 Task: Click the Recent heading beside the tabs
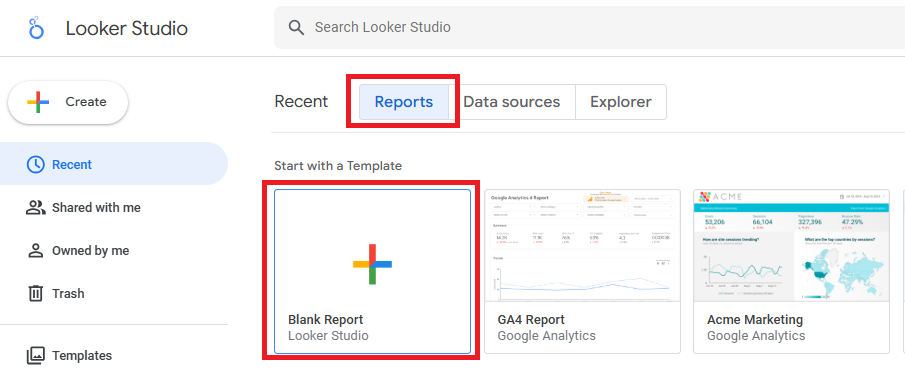(x=301, y=102)
